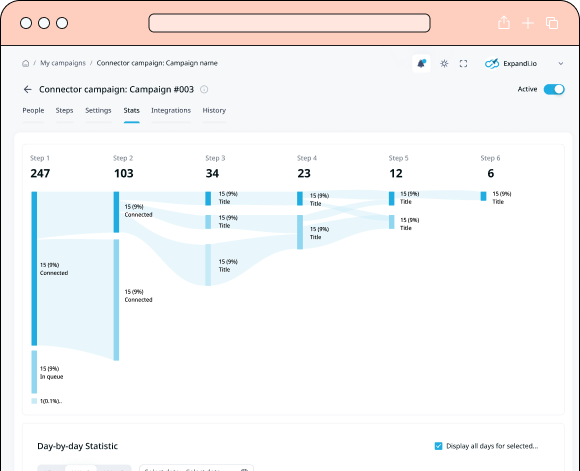
Task: Enter fullscreen mode using the expand icon
Action: pos(463,64)
